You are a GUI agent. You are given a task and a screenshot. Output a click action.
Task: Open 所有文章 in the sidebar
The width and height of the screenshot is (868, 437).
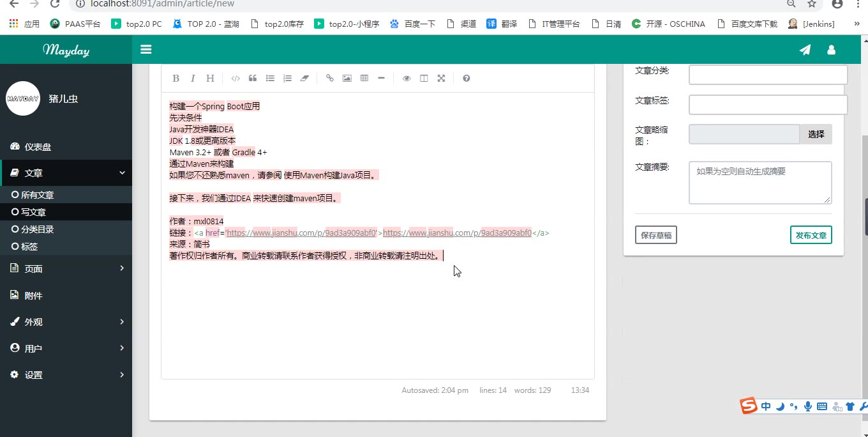tap(37, 195)
